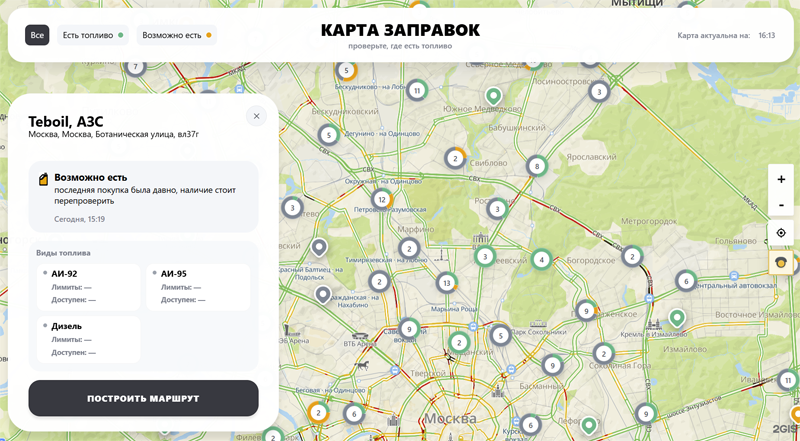This screenshot has height=441, width=800.
Task: Expand the cluster of 13 stations
Action: click(447, 282)
